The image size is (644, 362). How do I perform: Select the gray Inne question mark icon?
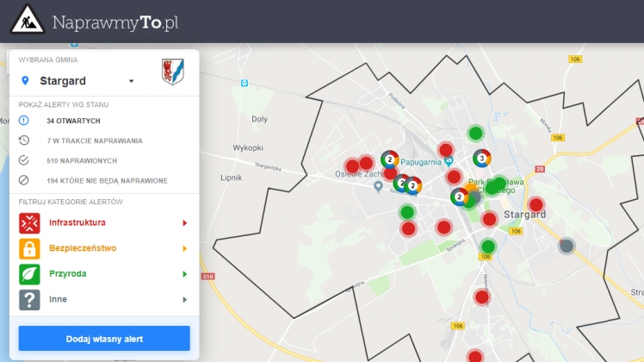click(x=29, y=299)
